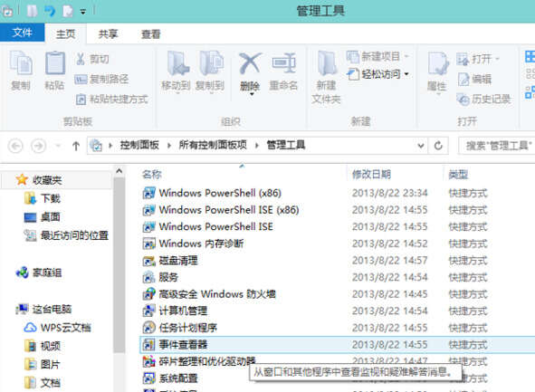
Task: Open the Easy access dropdown
Action: [377, 73]
